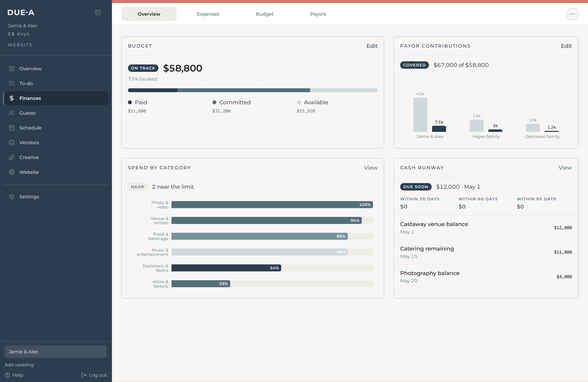Open the three-dots more options menu

point(572,14)
